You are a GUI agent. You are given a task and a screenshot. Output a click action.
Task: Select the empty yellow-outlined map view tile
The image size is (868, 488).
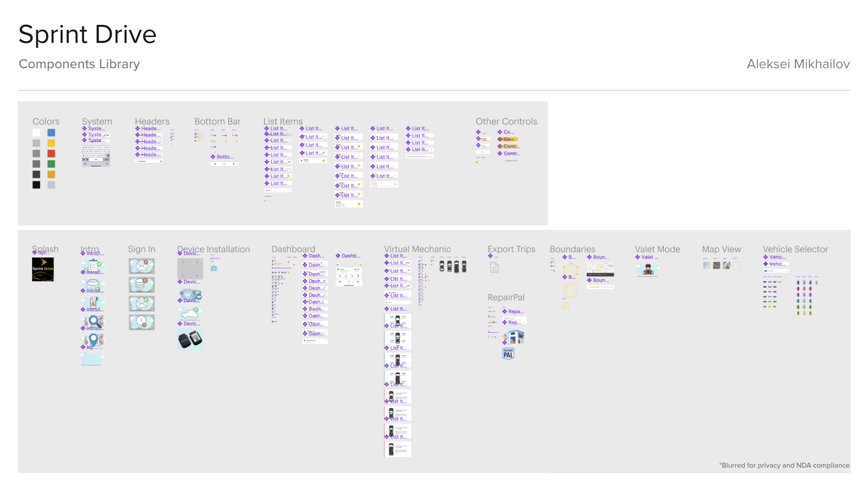click(736, 265)
